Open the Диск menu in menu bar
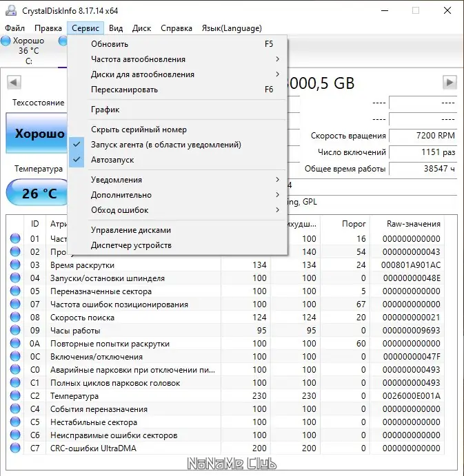 pyautogui.click(x=141, y=28)
